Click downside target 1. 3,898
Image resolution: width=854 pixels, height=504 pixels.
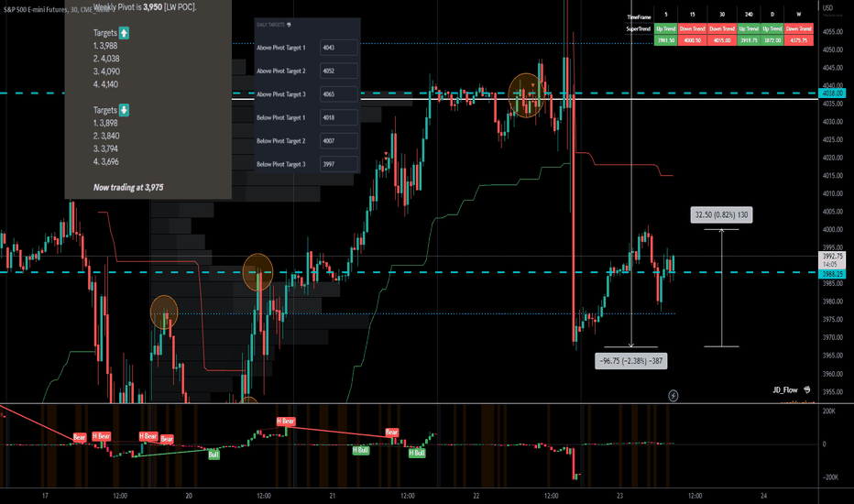click(x=105, y=123)
